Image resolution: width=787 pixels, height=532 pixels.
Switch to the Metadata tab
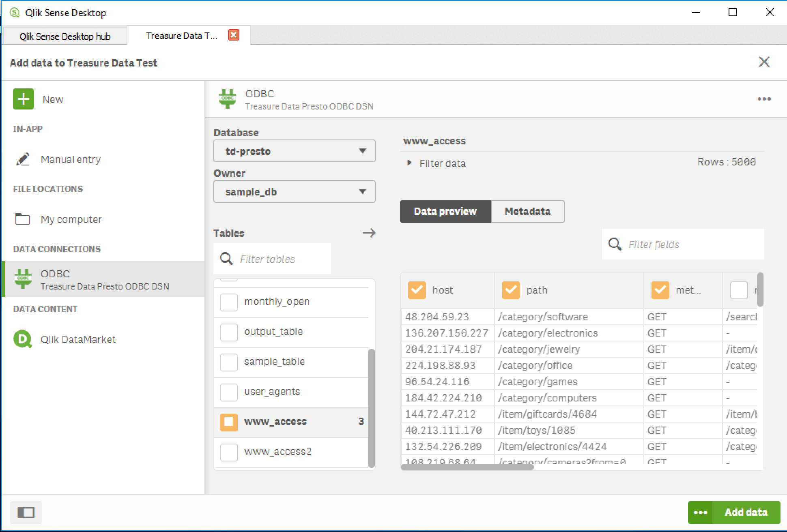527,211
